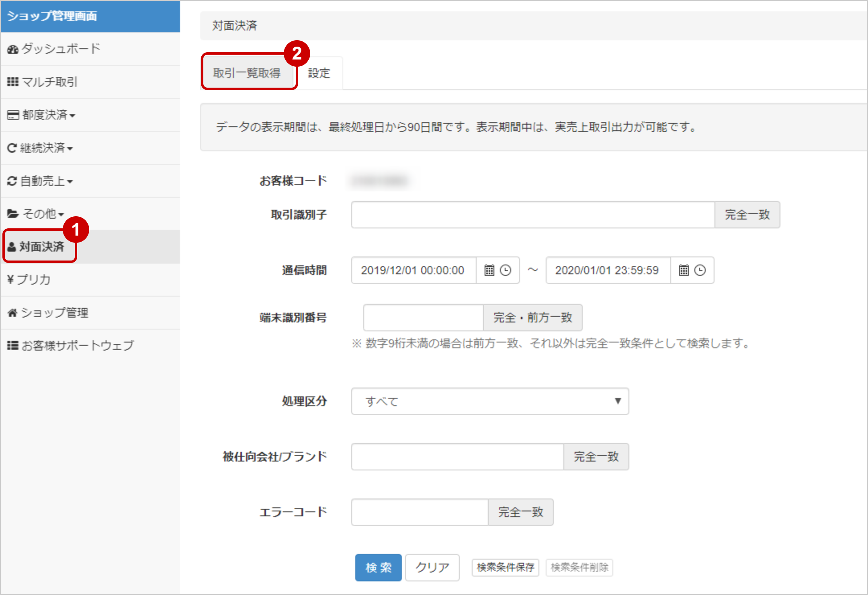Click the refresh icon beside 自動売上

coord(12,181)
